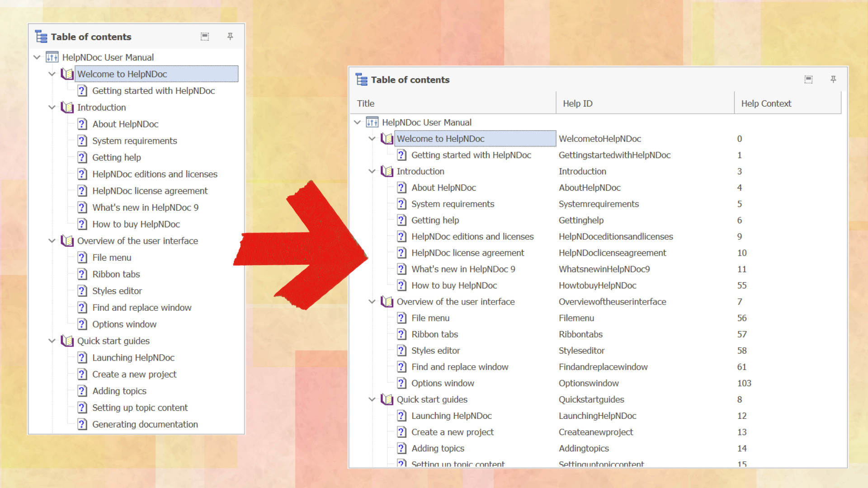Screen dimensions: 868x488
Task: Click the topic icon beside Options window in left panel
Action: (82, 324)
